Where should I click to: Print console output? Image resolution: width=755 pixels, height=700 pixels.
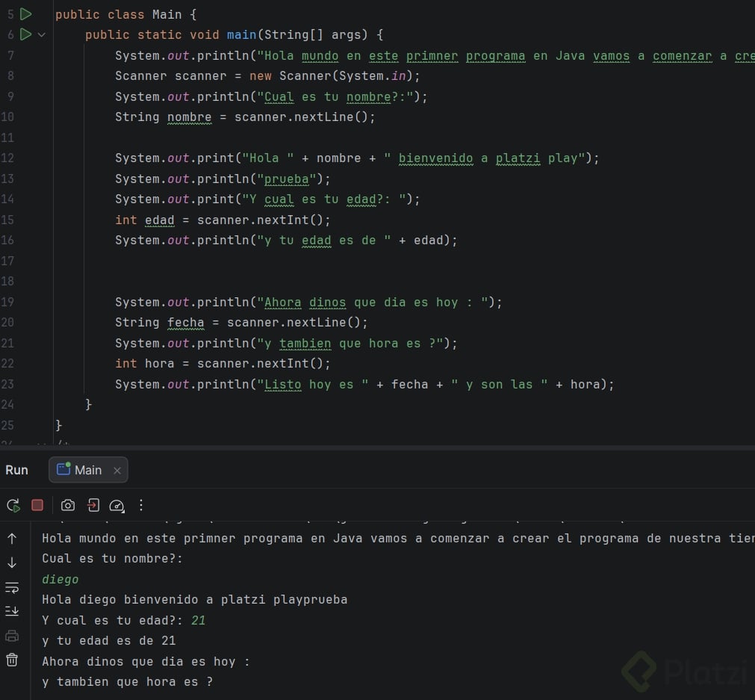[x=12, y=636]
